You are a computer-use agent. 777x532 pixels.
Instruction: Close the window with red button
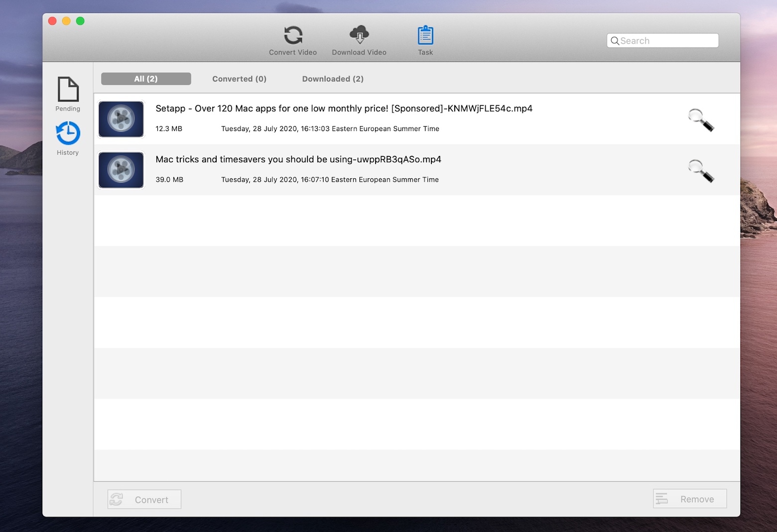click(52, 21)
